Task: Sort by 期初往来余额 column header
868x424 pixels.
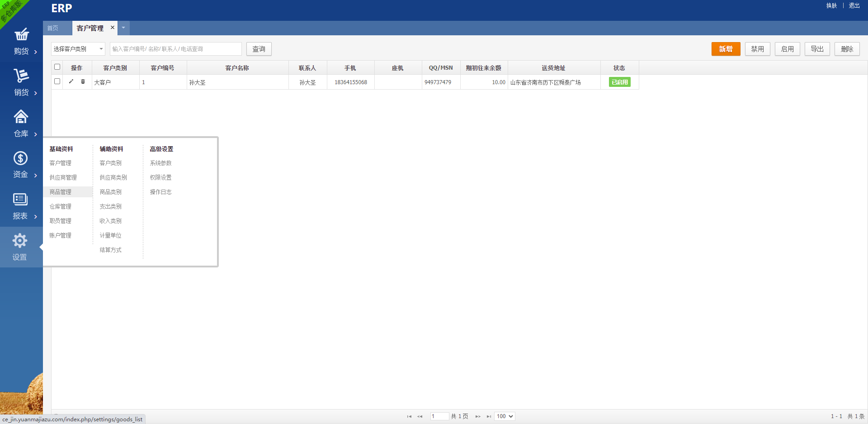Action: click(x=484, y=68)
